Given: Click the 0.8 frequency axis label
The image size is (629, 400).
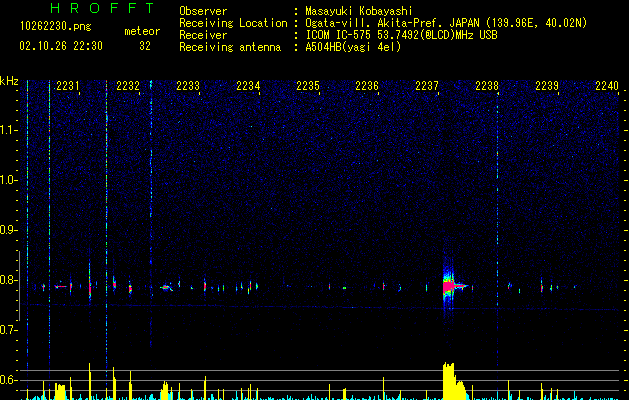Looking at the screenshot, I should point(9,280).
